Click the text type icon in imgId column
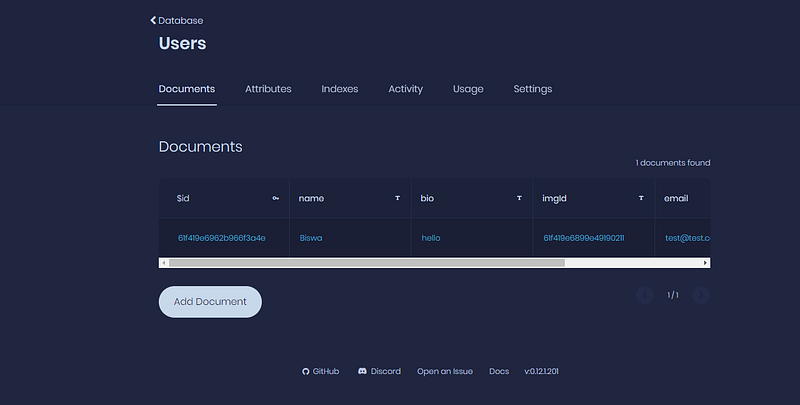 point(641,198)
